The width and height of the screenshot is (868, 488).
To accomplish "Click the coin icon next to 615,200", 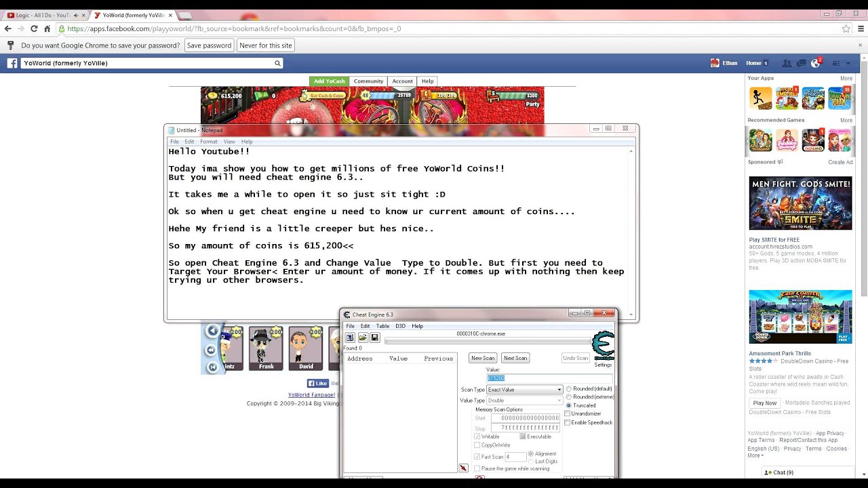I will (x=212, y=96).
